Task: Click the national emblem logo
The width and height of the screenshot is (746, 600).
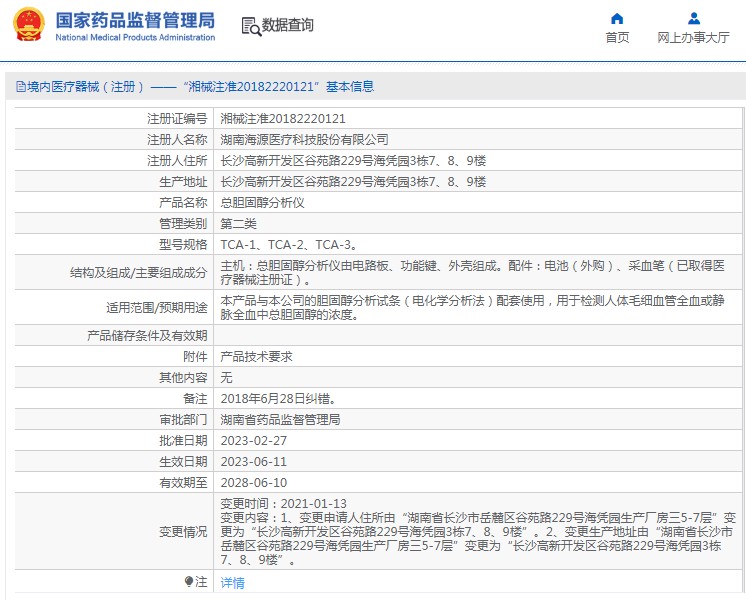Action: pos(29,24)
